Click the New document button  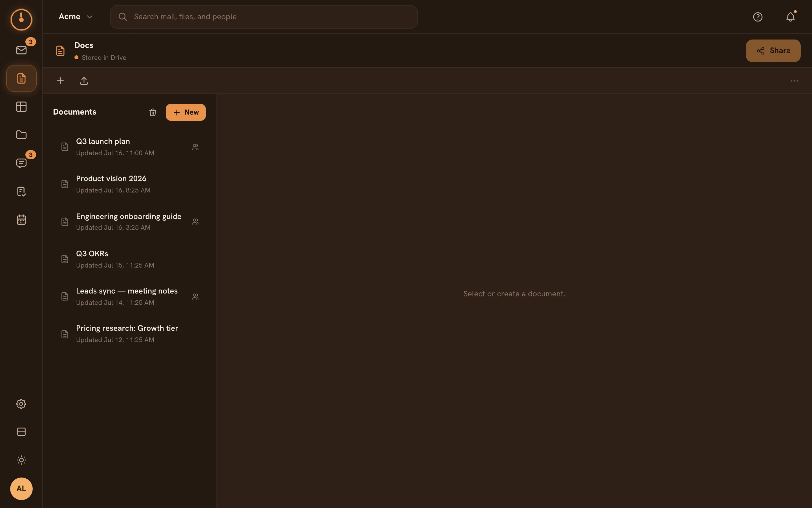pyautogui.click(x=186, y=112)
